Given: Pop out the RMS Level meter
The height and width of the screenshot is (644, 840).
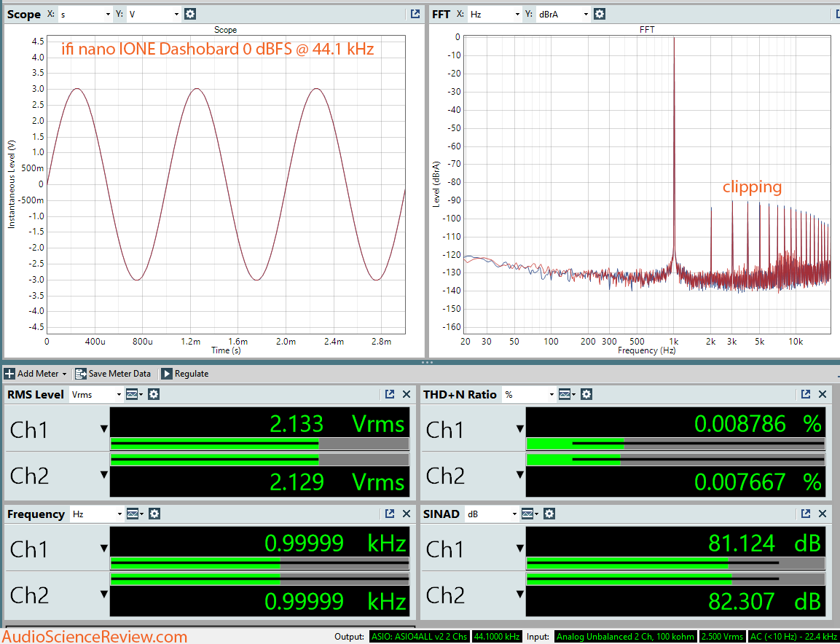Looking at the screenshot, I should [x=390, y=394].
